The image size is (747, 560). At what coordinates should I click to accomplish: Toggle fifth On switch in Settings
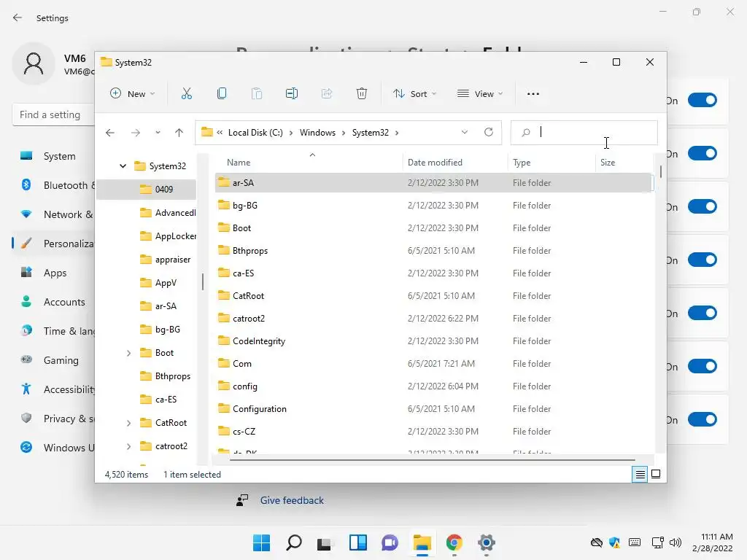(x=703, y=314)
